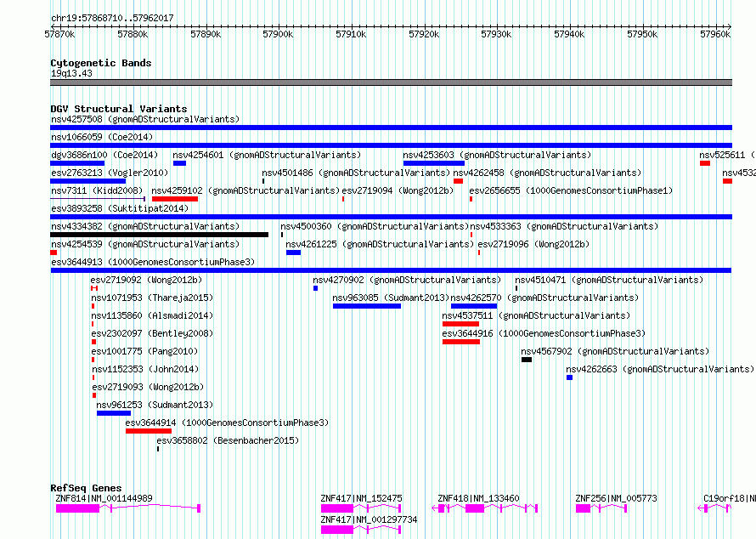This screenshot has width=756, height=539.
Task: Open nsv1135860 (Alsmadi2014) label
Action: (x=152, y=315)
